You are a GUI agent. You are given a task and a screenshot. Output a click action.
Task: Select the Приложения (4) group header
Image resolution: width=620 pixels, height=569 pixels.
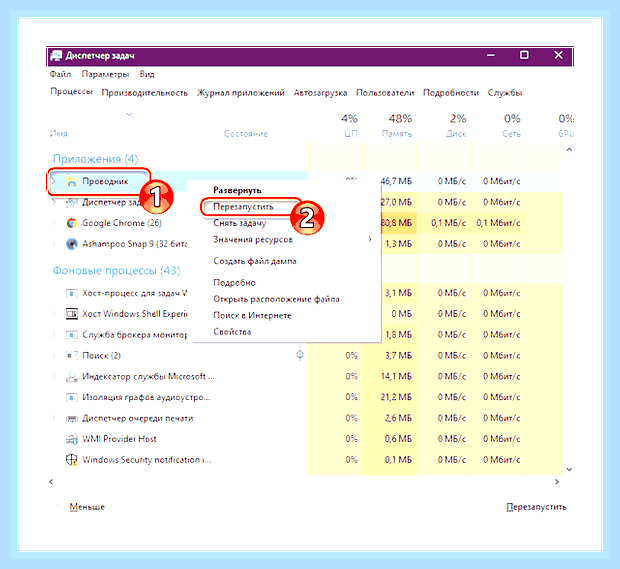pos(95,159)
